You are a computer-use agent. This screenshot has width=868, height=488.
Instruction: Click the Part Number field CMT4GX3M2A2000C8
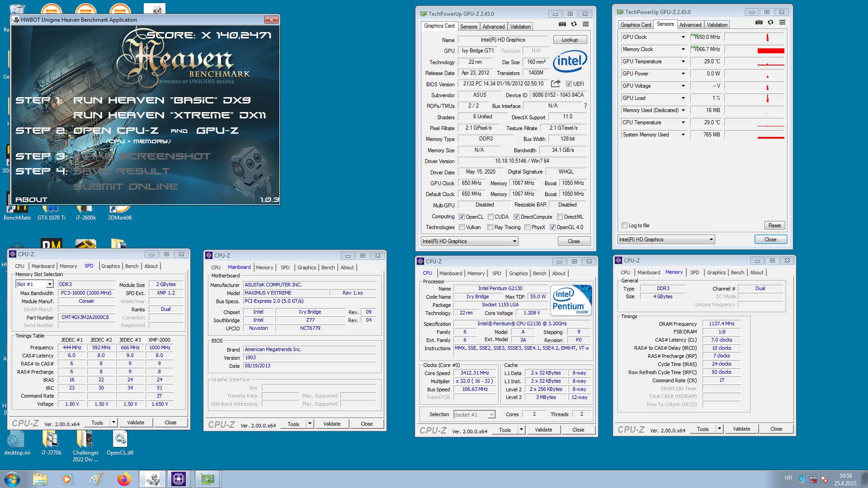pos(86,317)
